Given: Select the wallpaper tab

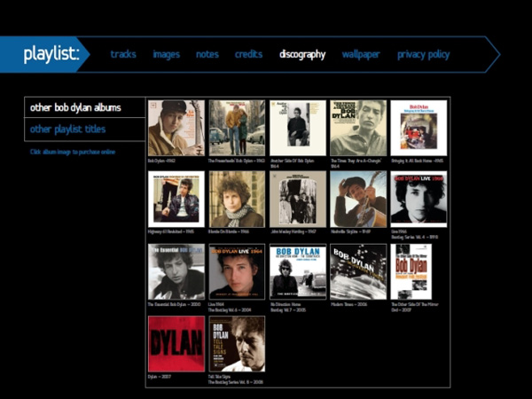Looking at the screenshot, I should 361,54.
